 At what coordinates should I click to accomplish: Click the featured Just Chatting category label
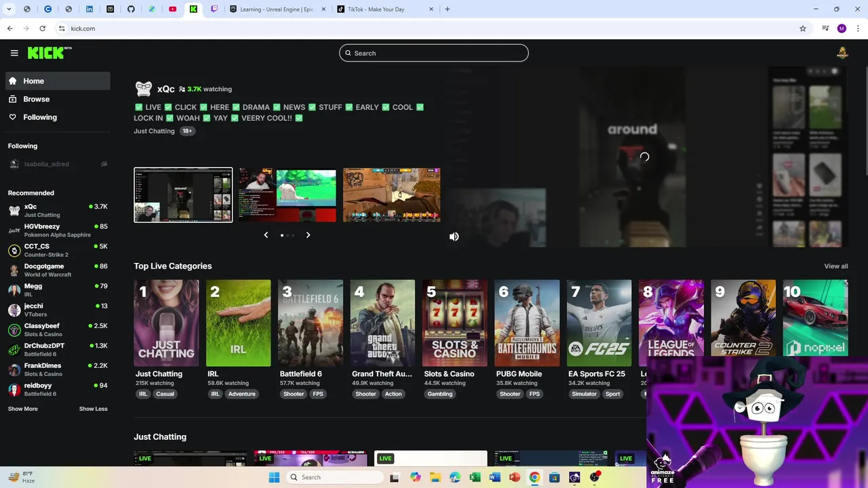pyautogui.click(x=154, y=131)
